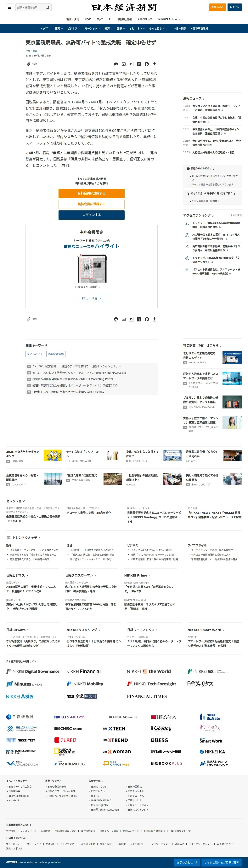Open the NIKKEI Digital Governance logo link
This screenshot has width=248, height=868.
(x=33, y=671)
